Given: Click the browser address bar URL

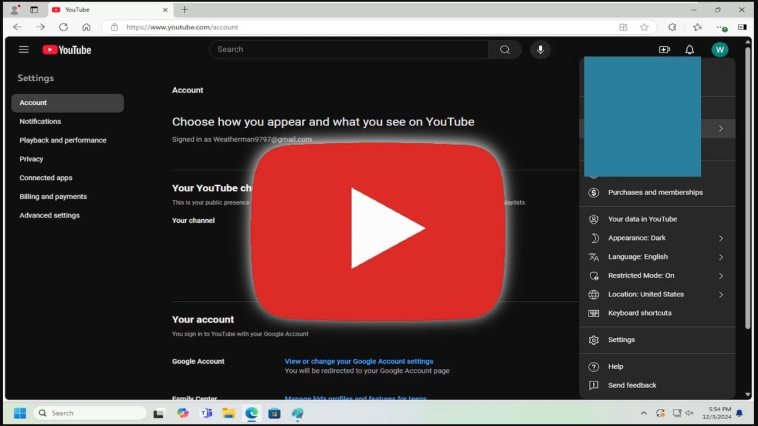Looking at the screenshot, I should [x=182, y=27].
